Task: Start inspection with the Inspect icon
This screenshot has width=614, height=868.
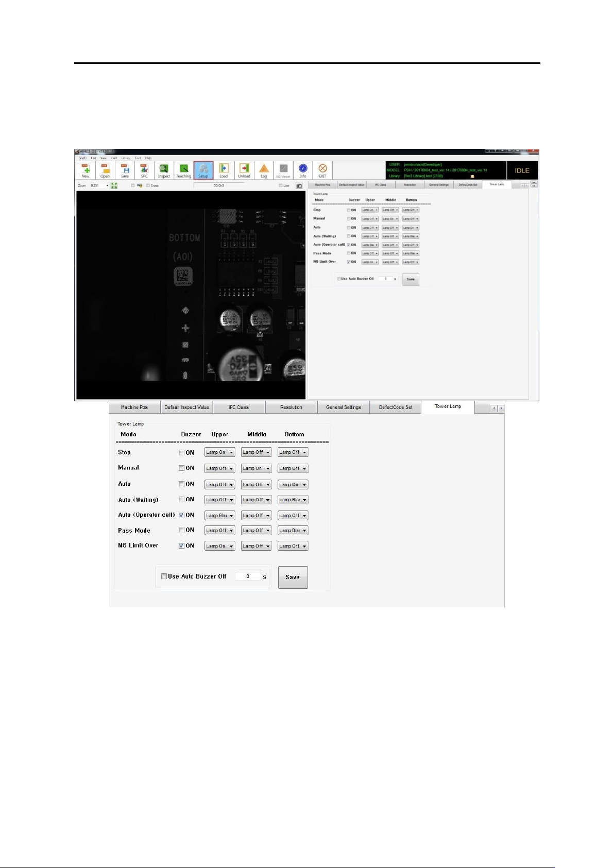Action: pyautogui.click(x=164, y=170)
